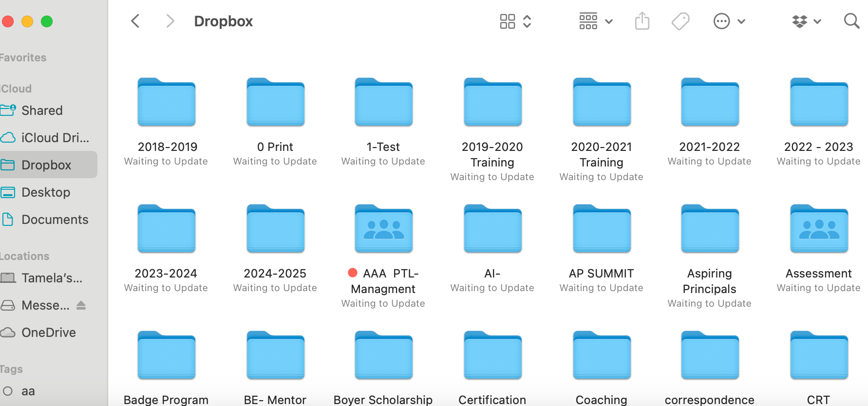The image size is (868, 406).
Task: Open the More actions ellipsis menu
Action: pos(729,21)
